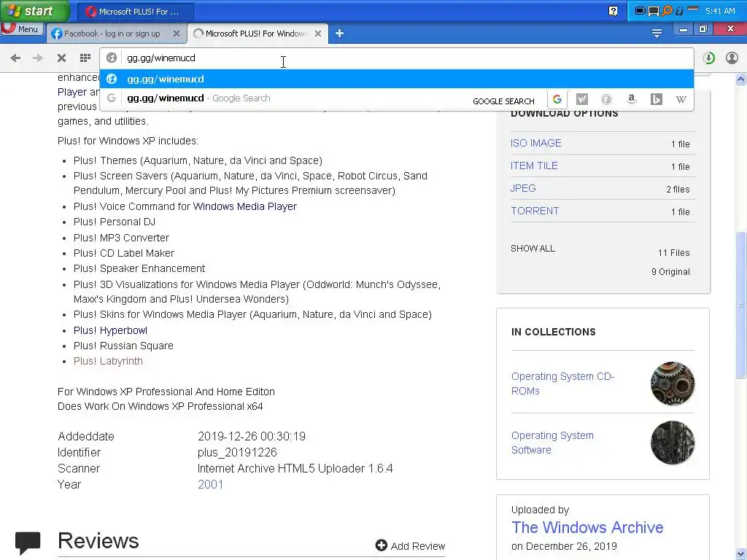Open the Plus! Labyrinth link

coord(108,362)
